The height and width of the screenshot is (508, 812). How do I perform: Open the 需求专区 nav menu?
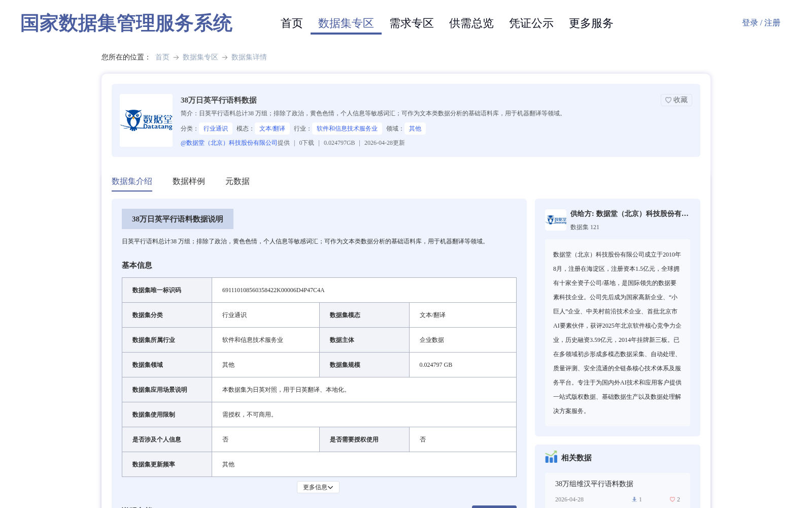pyautogui.click(x=412, y=23)
